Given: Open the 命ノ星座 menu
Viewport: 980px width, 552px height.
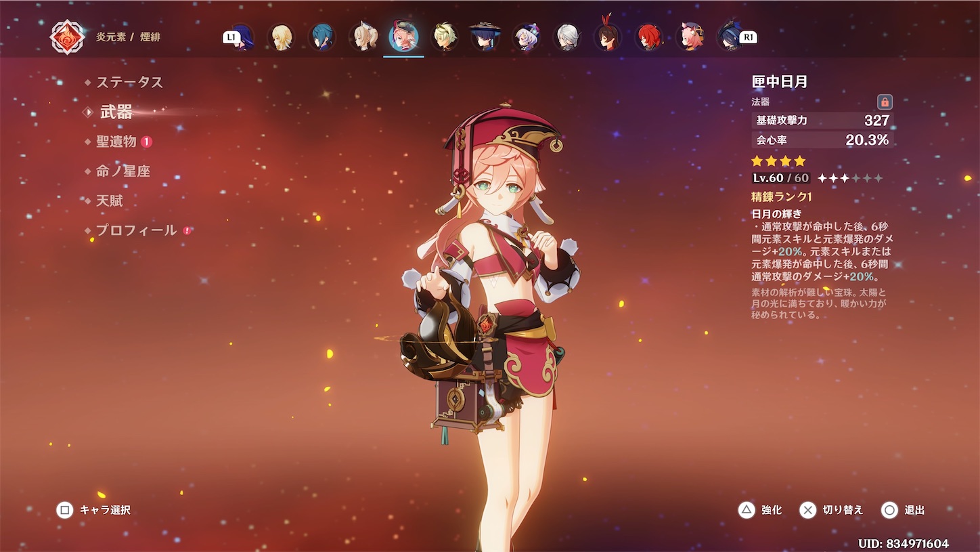Looking at the screenshot, I should coord(123,171).
